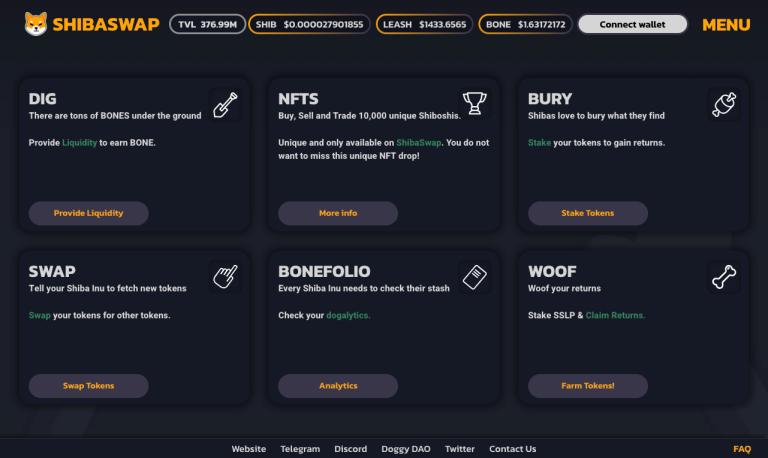Click the trophy icon on NFTS card

coord(475,103)
